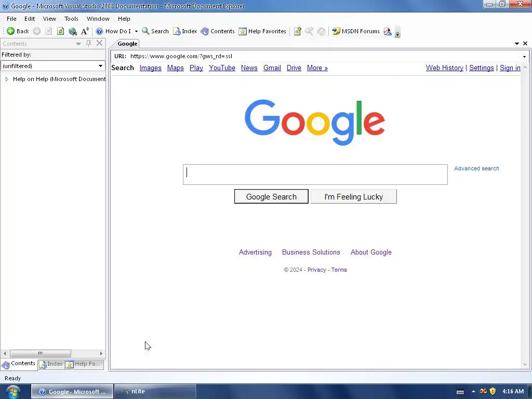Click the I'm Feeling Lucky button
The image size is (532, 399).
click(x=353, y=197)
